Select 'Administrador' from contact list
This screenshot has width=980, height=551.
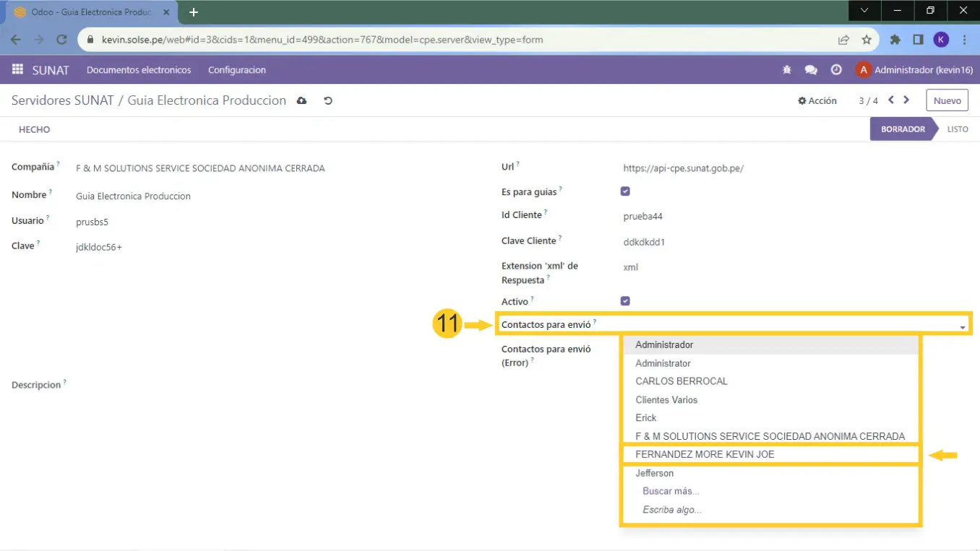[x=770, y=345]
